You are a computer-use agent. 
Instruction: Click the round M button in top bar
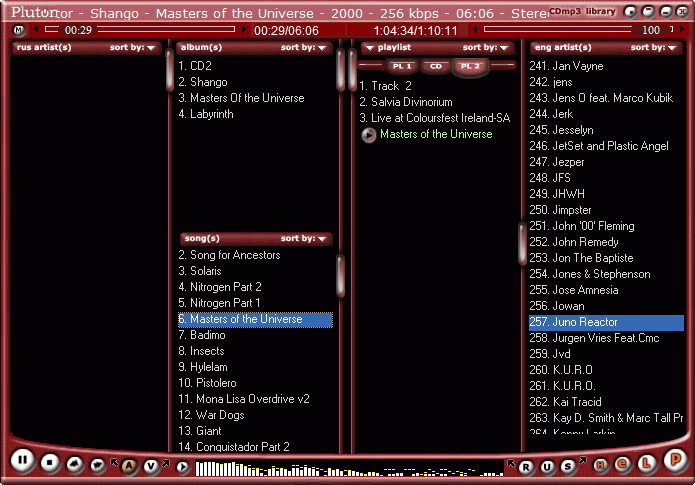(19, 30)
